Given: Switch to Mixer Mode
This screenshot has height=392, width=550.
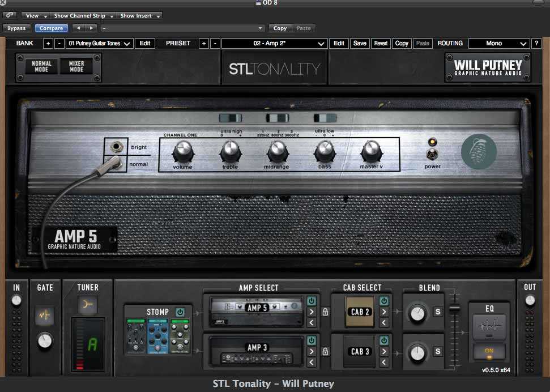Looking at the screenshot, I should pos(76,66).
